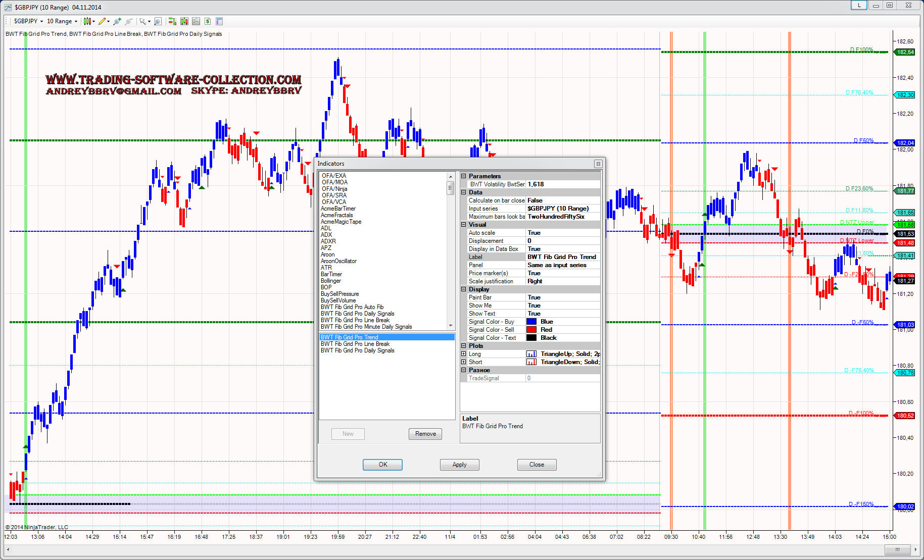Screen dimensions: 924x560
Task: Open Chart Trader panel icon
Action: pyautogui.click(x=172, y=21)
